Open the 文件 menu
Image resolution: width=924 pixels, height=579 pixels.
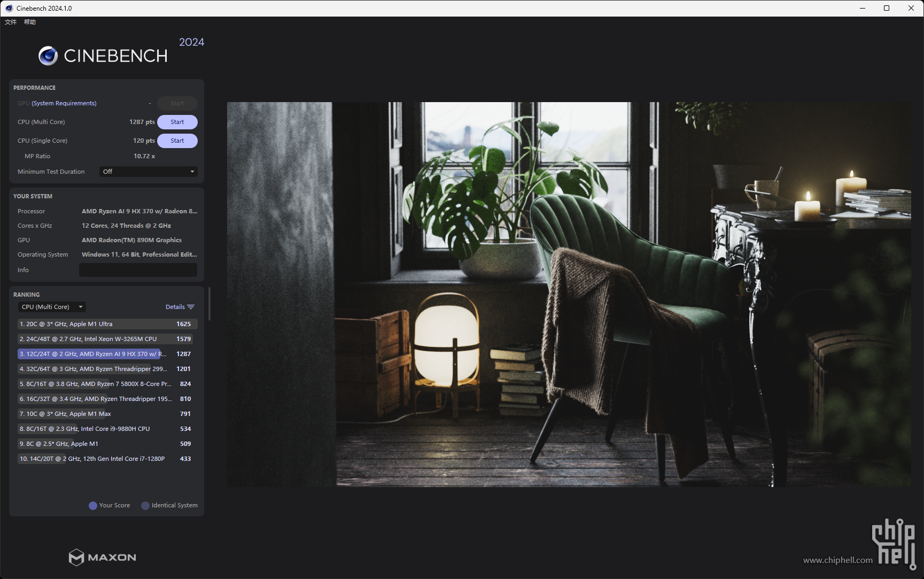11,22
